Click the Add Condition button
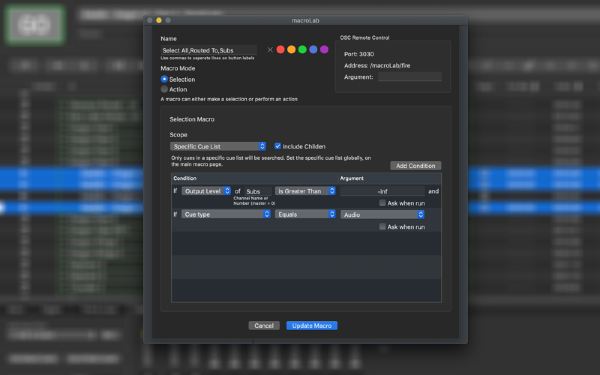The width and height of the screenshot is (600, 375). 416,166
